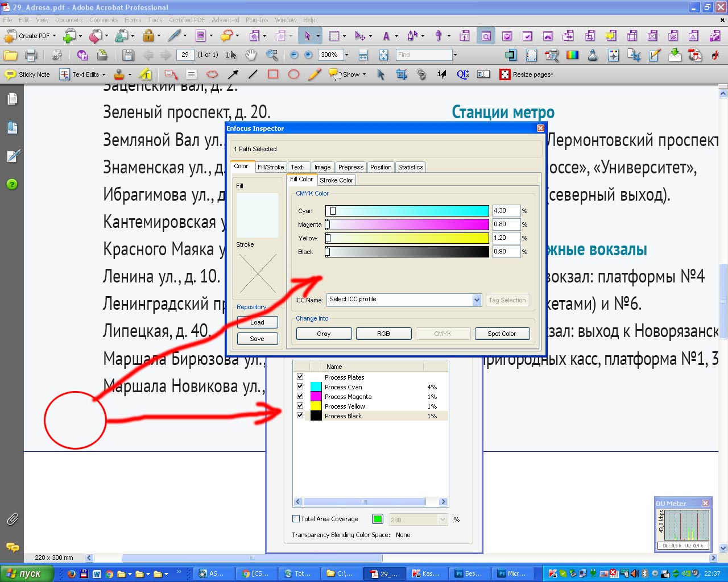
Task: Toggle the Process Plates checkbox
Action: click(300, 377)
